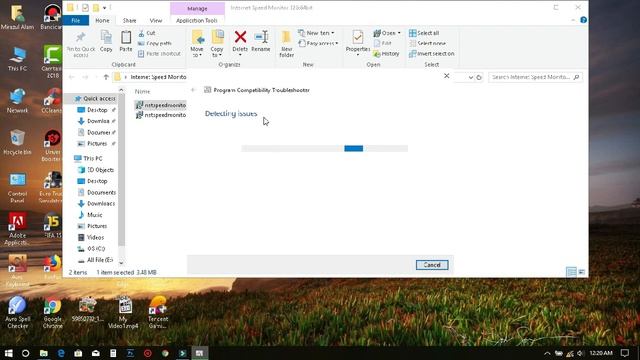Open Music folder in navigation pane
The image size is (640, 360).
[91, 215]
